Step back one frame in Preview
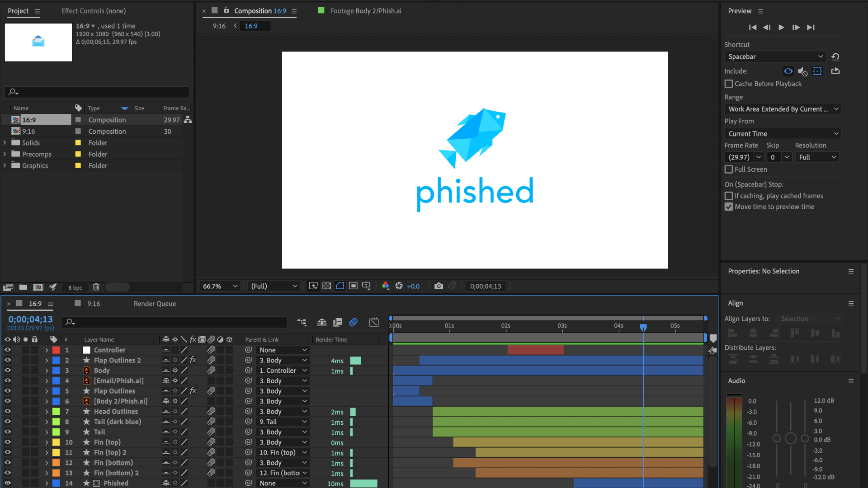Viewport: 868px width, 488px height. tap(767, 28)
